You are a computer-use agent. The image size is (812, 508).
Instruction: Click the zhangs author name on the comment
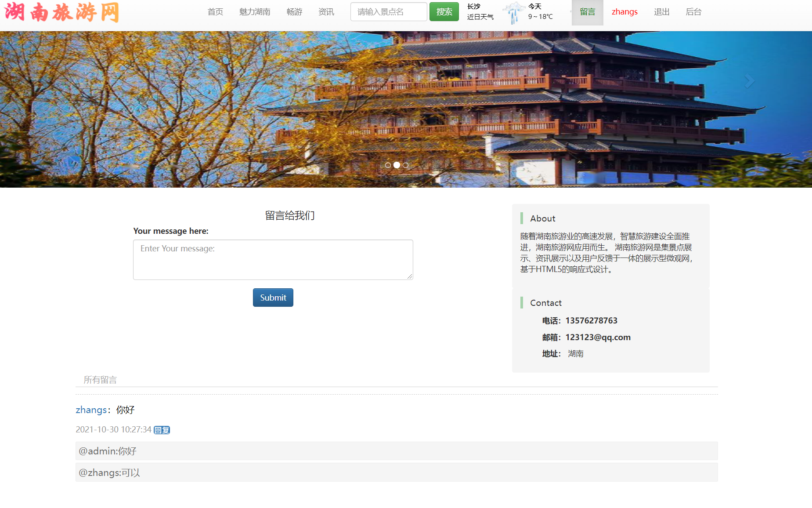tap(91, 410)
